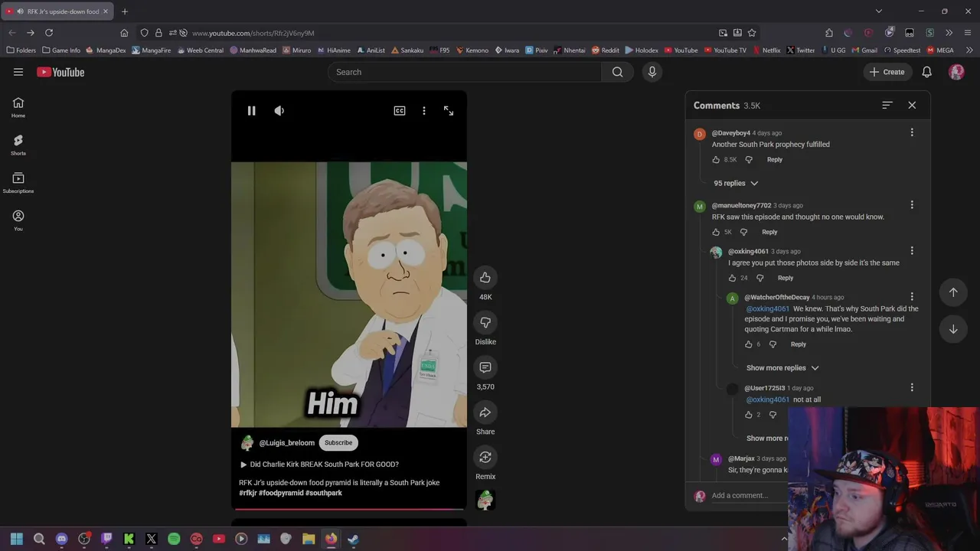Open the video player more options menu
Image resolution: width=980 pixels, height=551 pixels.
424,111
